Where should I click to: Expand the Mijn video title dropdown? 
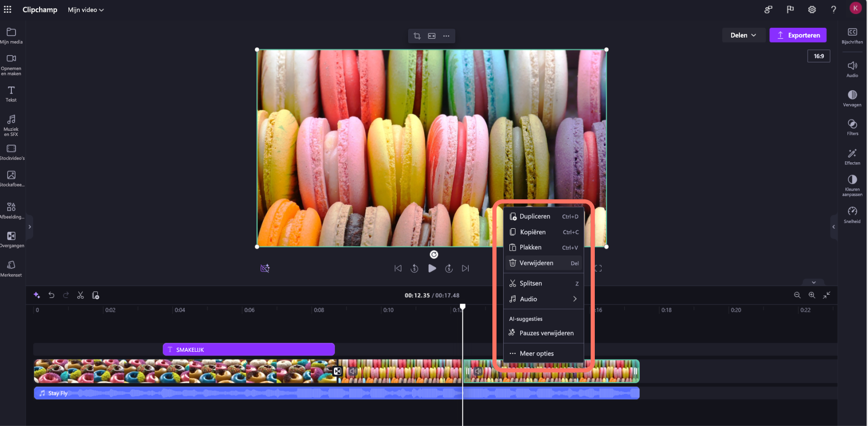(86, 10)
